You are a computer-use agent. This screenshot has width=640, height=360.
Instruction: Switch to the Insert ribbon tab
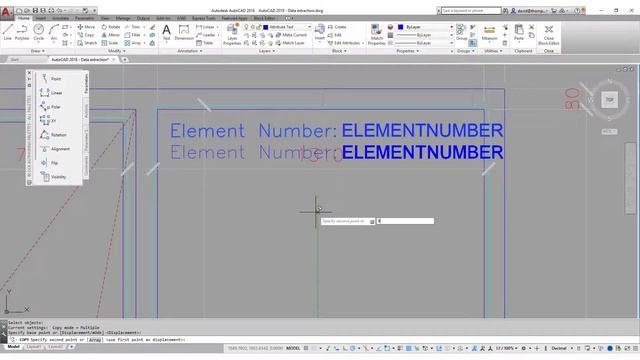[x=41, y=18]
